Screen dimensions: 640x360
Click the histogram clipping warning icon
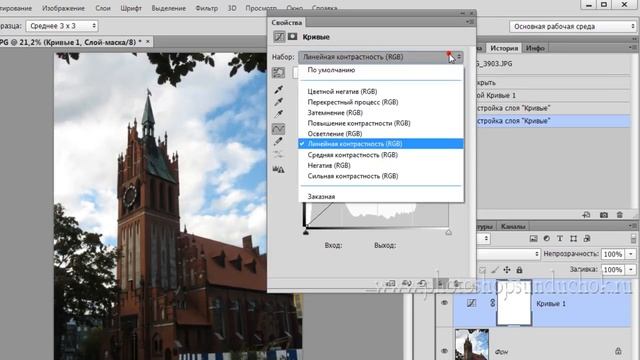tap(278, 169)
